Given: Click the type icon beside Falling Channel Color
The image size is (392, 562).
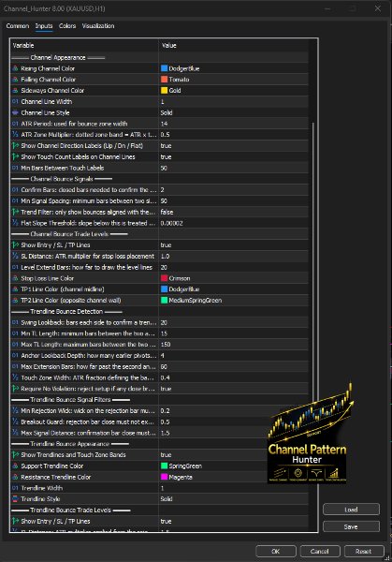Looking at the screenshot, I should (x=15, y=80).
